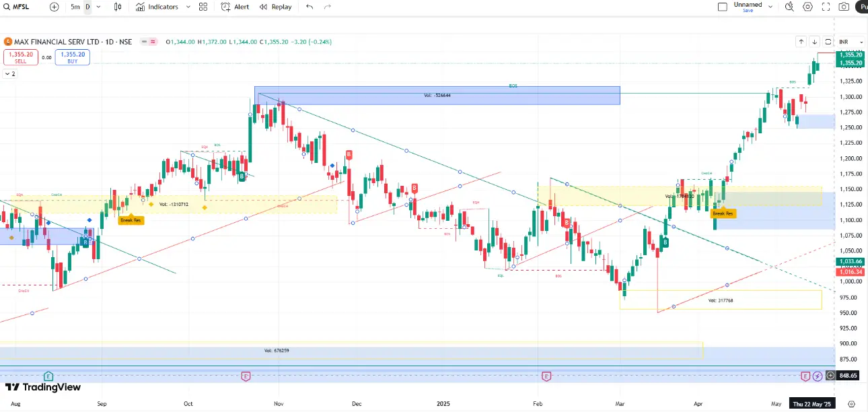Viewport: 868px width, 412px height.
Task: Open time axis settings gear icon
Action: [851, 404]
